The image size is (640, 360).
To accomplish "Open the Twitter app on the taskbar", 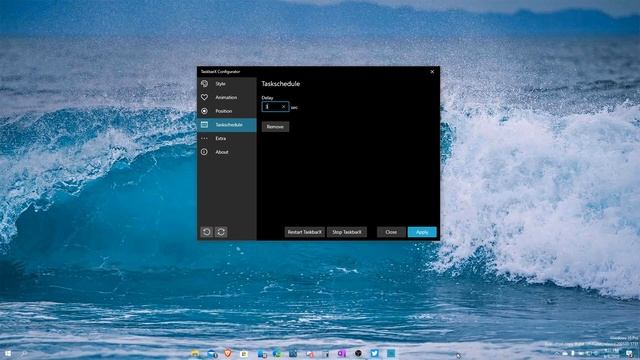I will click(374, 353).
